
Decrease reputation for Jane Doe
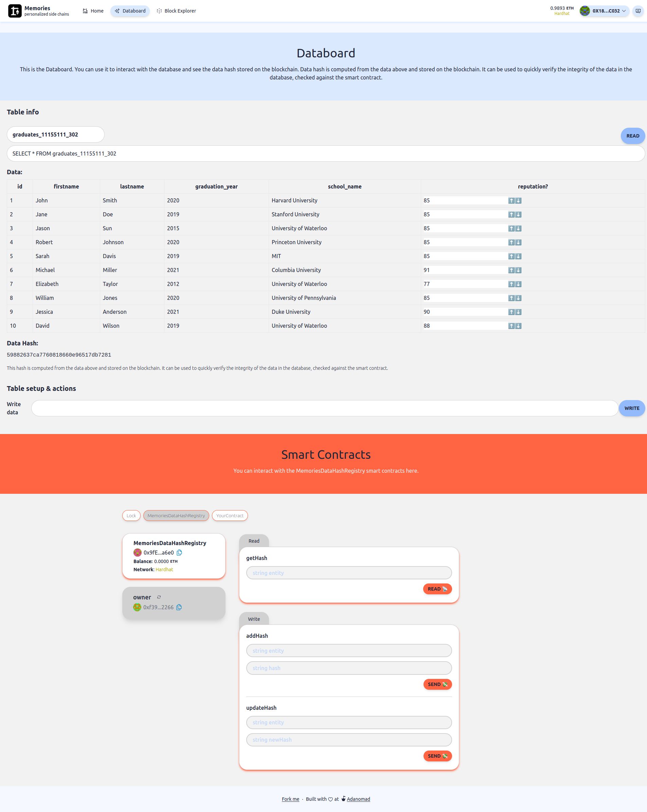[518, 215]
